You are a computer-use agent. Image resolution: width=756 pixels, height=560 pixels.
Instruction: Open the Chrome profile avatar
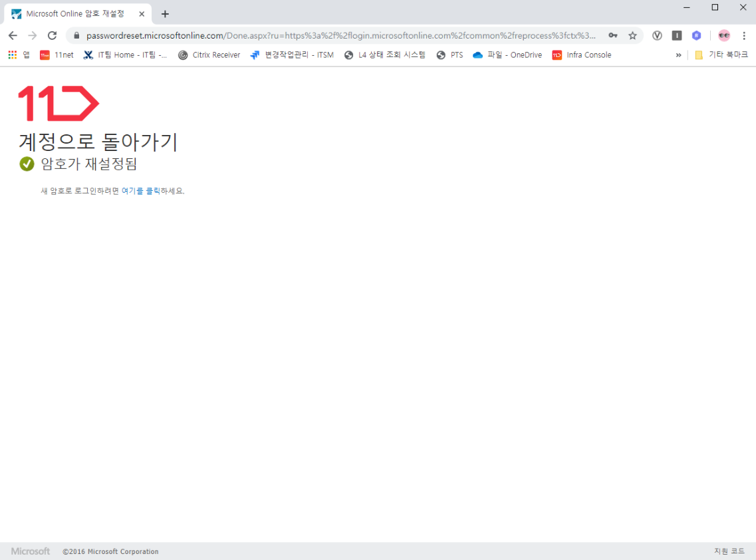tap(723, 36)
